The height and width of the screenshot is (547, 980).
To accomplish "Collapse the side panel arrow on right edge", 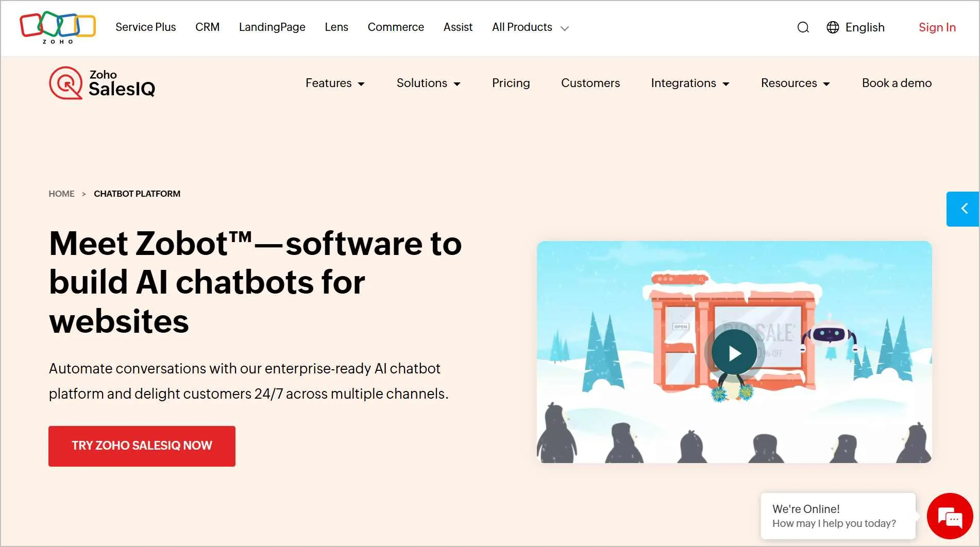I will coord(964,209).
